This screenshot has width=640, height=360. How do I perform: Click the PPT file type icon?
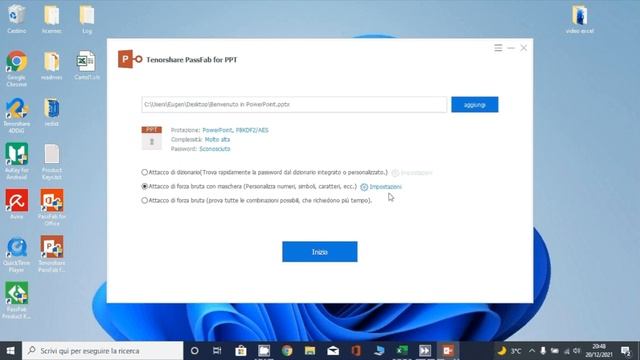tap(151, 138)
